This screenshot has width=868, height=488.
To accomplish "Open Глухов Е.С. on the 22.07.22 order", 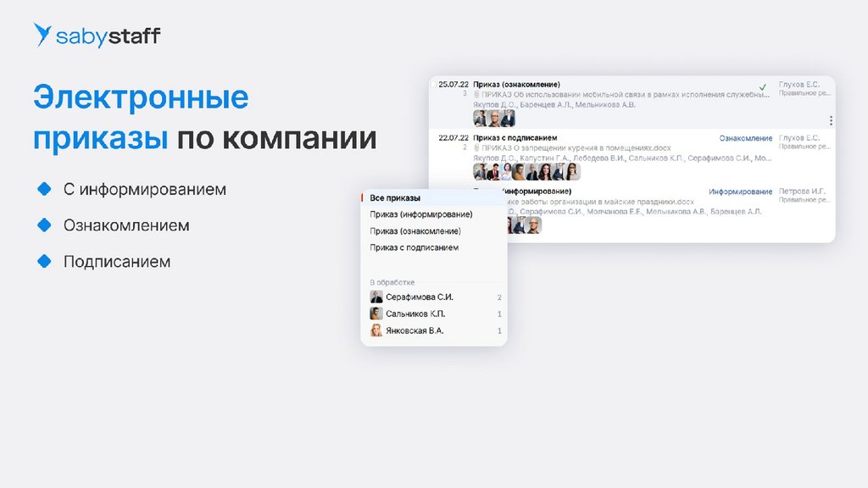I will 798,138.
